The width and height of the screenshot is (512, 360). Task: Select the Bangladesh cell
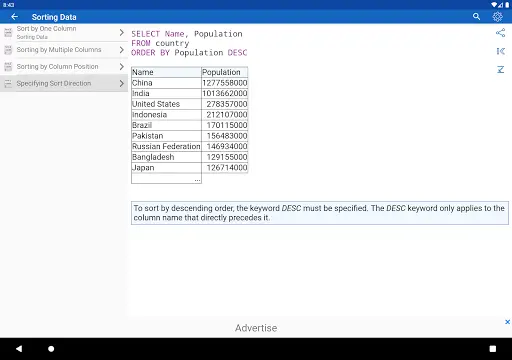click(x=166, y=157)
